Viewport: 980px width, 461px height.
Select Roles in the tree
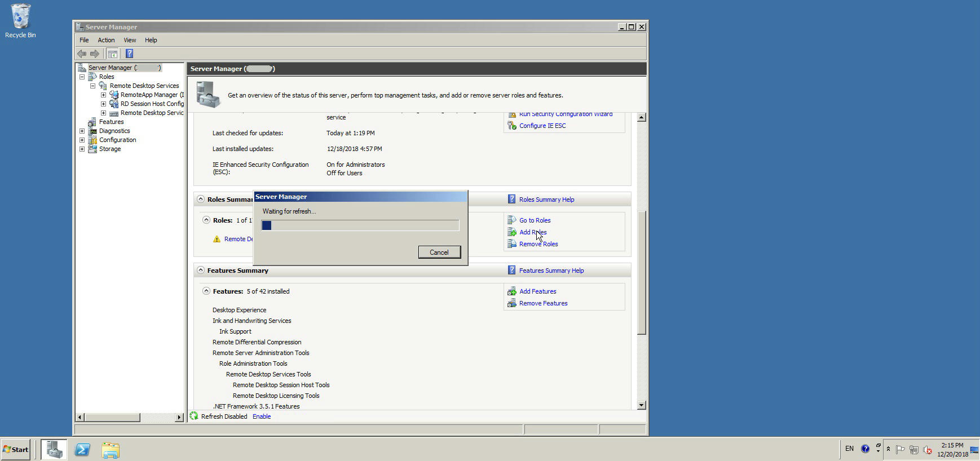point(107,77)
